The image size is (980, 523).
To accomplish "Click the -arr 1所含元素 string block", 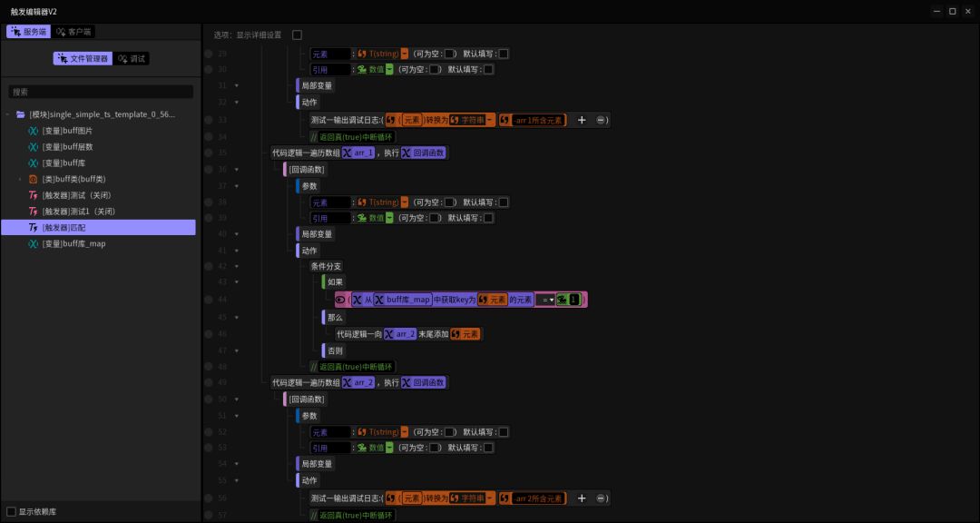I will [533, 120].
